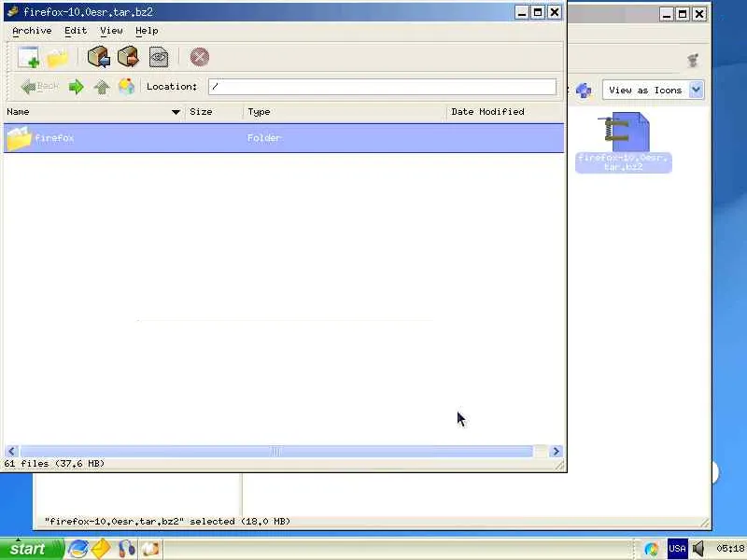
Task: Select firefox-10.0esr.tar.bz2 file in file manager
Action: click(624, 142)
